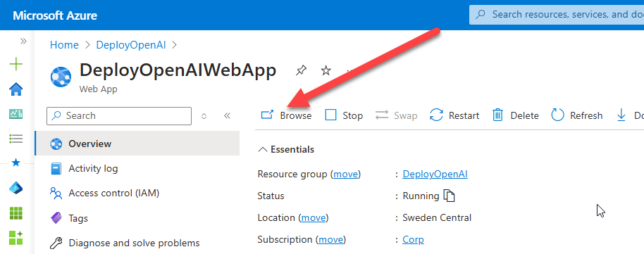Click the DeployOpenAIWebApp page title

(x=178, y=70)
